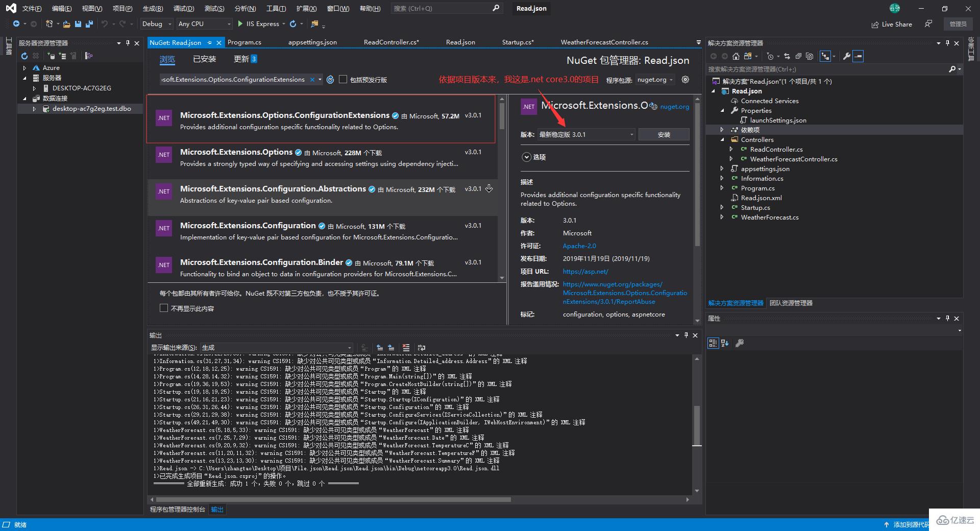Switch to the Program.cs tab

pos(244,42)
